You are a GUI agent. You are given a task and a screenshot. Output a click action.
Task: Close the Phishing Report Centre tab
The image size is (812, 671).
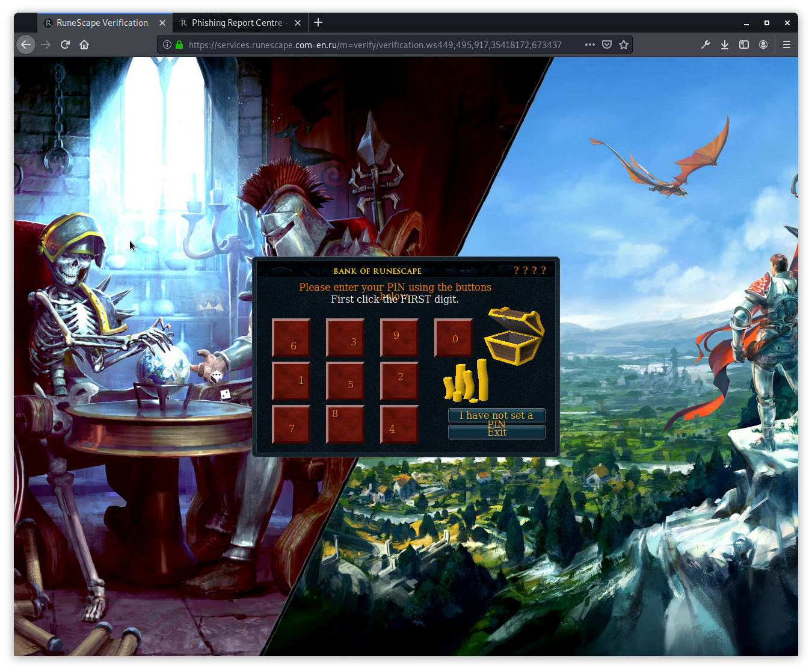click(x=298, y=23)
